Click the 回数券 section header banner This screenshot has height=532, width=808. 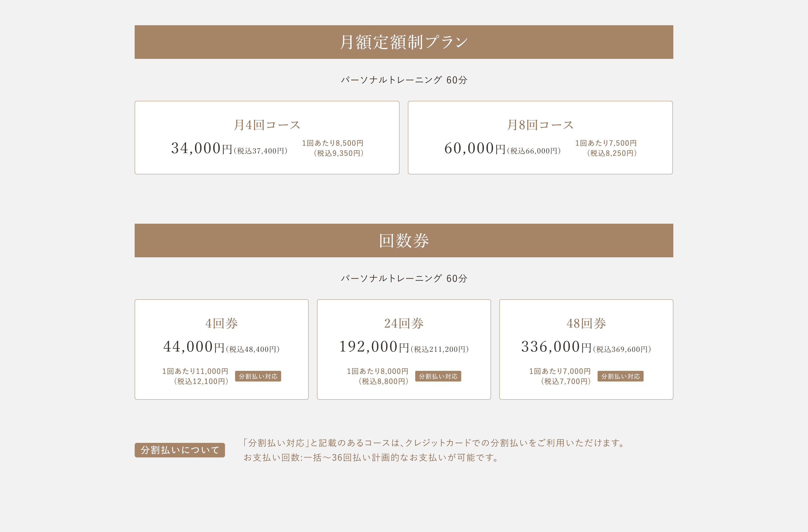click(404, 240)
